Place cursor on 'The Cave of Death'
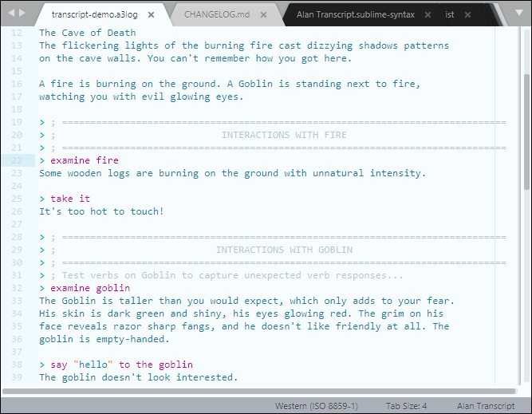The image size is (532, 414). (88, 33)
